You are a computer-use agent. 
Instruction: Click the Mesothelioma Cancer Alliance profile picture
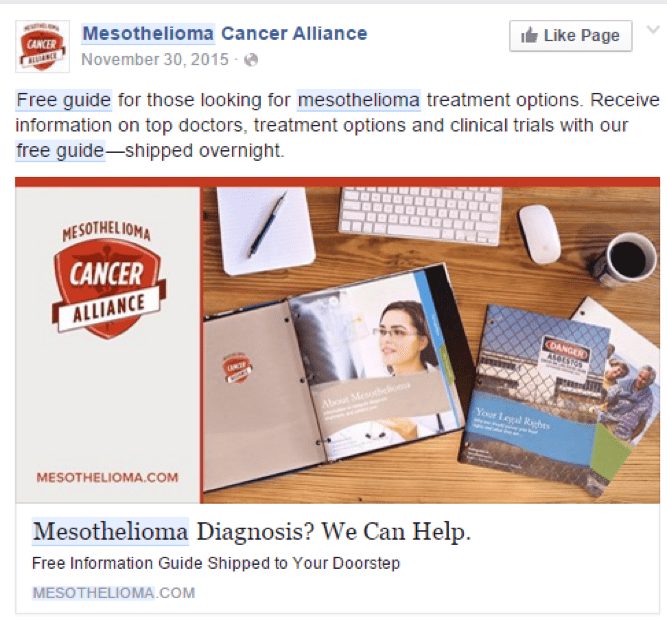pos(42,46)
